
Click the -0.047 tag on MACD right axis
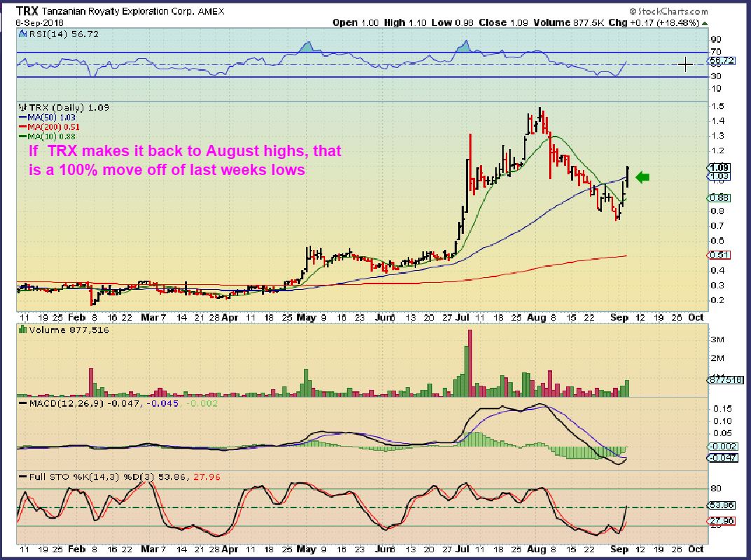(723, 458)
